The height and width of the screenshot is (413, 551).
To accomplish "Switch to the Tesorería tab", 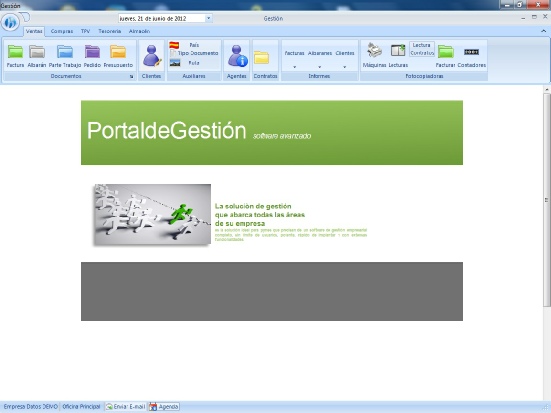I will click(x=110, y=31).
